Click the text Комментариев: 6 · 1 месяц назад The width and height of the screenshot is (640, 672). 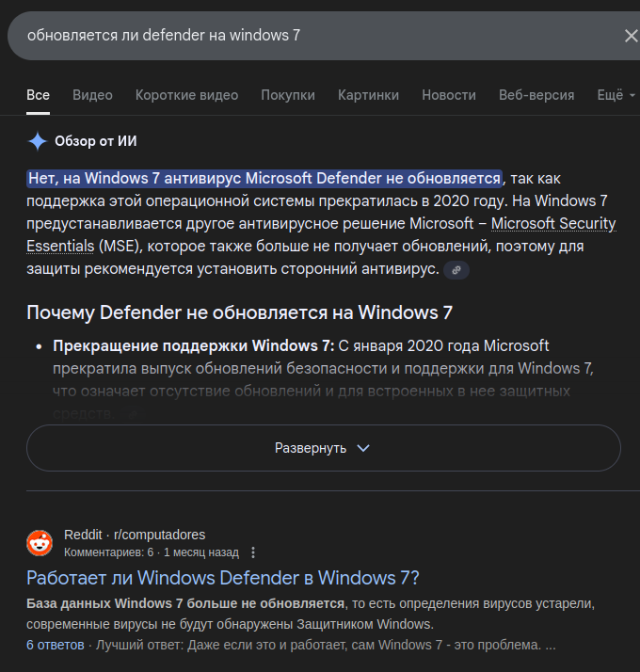tap(152, 552)
